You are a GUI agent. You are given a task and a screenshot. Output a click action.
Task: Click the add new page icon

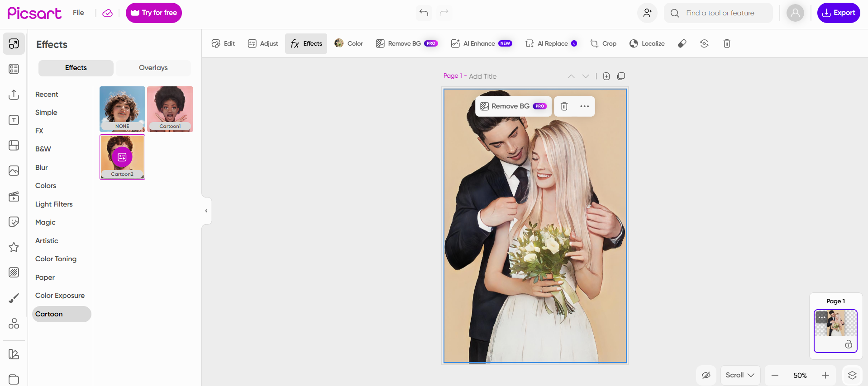pos(606,76)
